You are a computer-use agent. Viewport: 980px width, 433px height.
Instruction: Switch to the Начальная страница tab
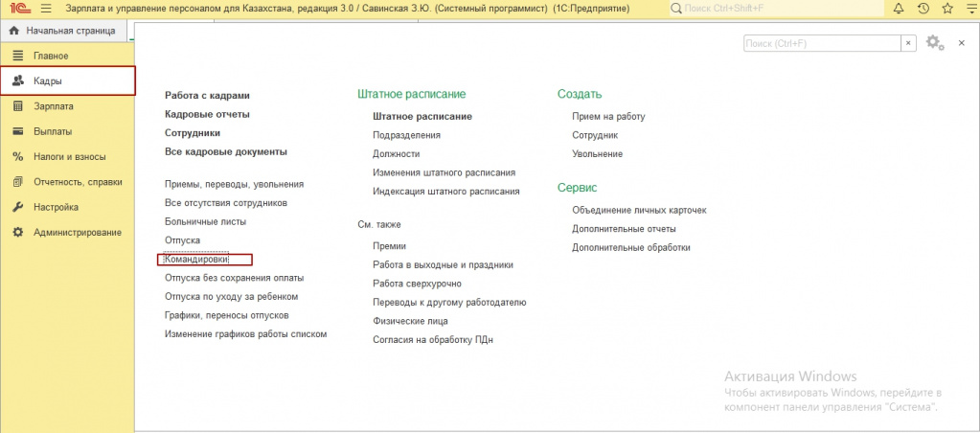tap(62, 31)
